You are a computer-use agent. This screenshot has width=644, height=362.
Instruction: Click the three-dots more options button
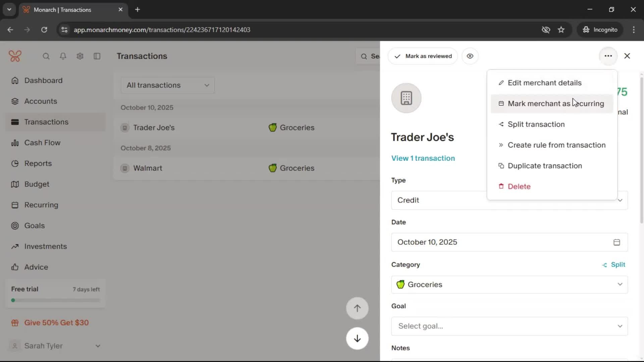(x=608, y=56)
